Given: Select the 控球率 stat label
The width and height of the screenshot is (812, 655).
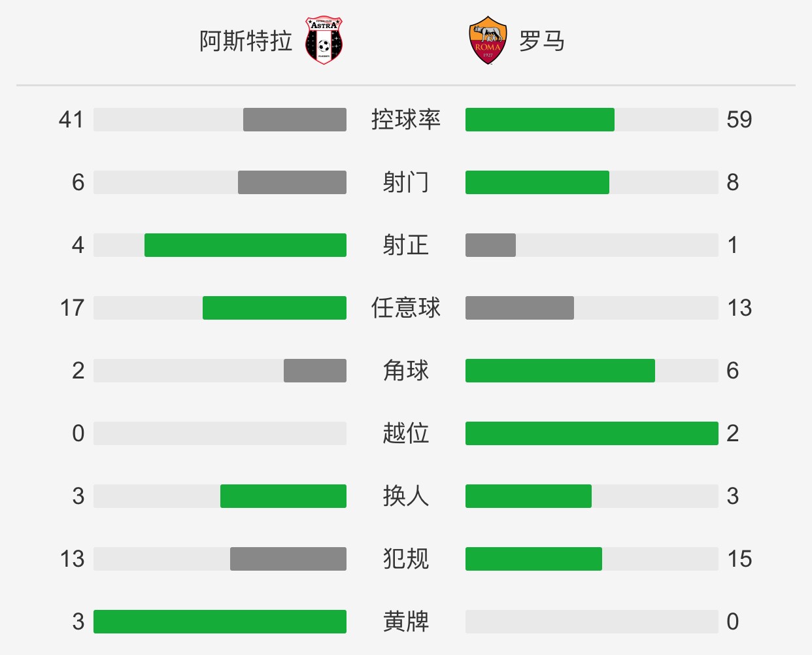Looking at the screenshot, I should [406, 120].
